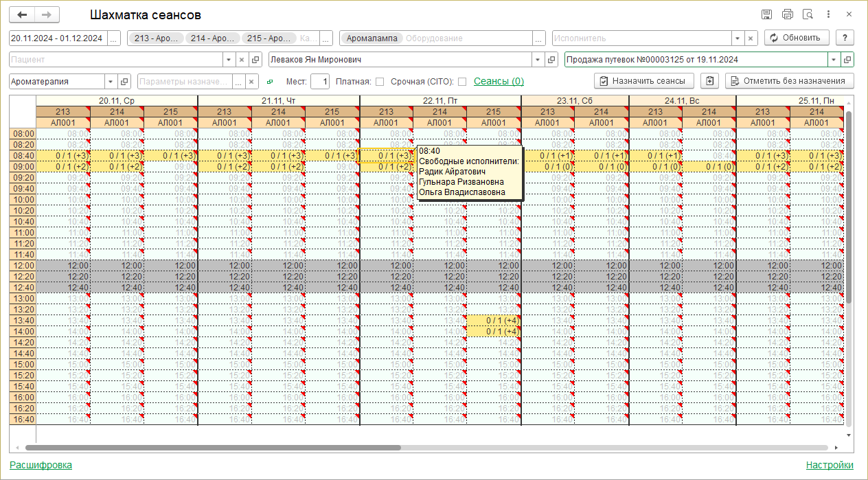Click the back navigation arrow
The width and height of the screenshot is (868, 480).
tap(22, 15)
